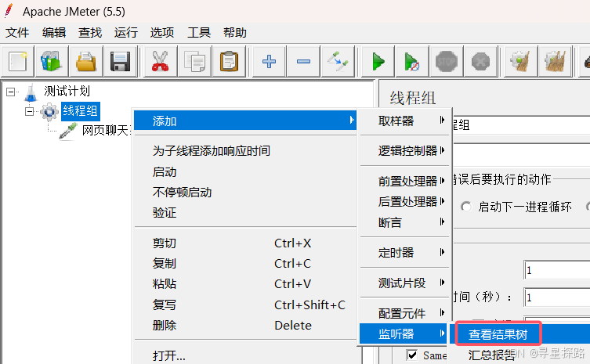Expand the 测试片段 submenu

[x=404, y=283]
